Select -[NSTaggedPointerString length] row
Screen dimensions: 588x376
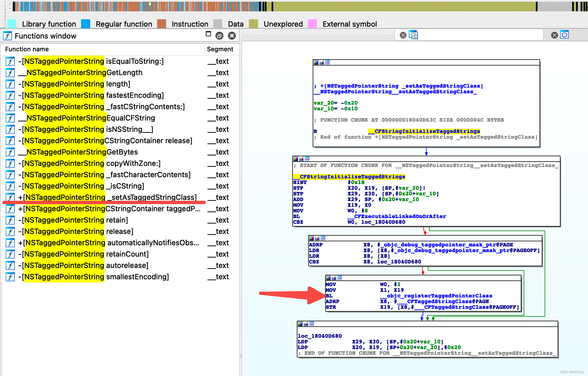120,84
